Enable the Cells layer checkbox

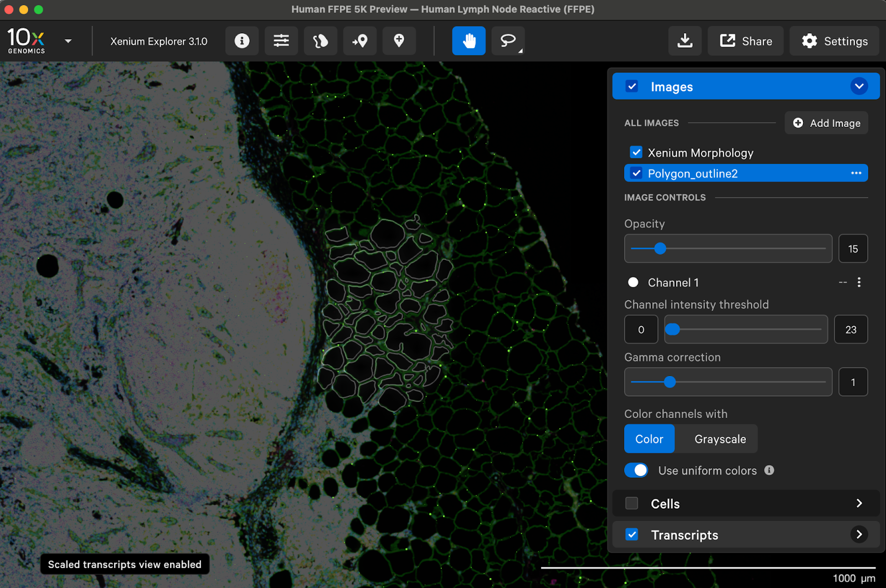pyautogui.click(x=632, y=503)
